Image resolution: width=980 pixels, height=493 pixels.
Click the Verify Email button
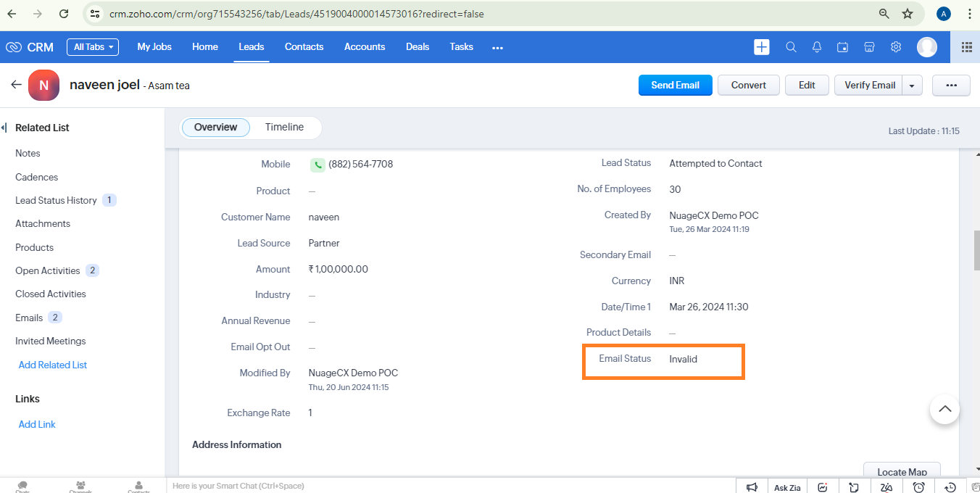(x=870, y=86)
